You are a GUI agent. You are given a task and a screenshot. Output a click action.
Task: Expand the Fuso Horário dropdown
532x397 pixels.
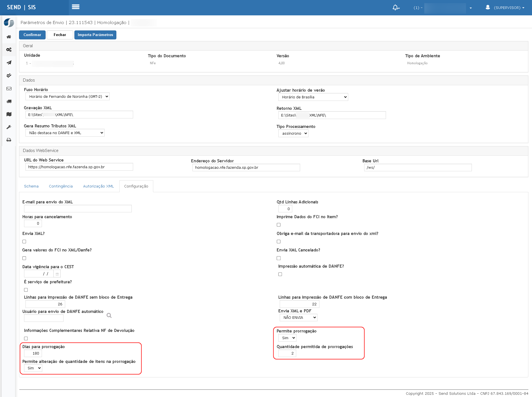[67, 97]
